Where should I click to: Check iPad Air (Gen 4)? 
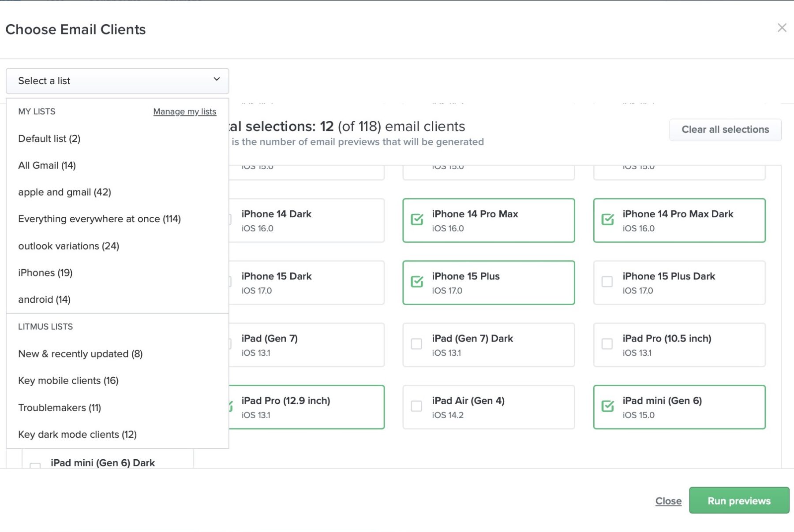[x=416, y=406]
